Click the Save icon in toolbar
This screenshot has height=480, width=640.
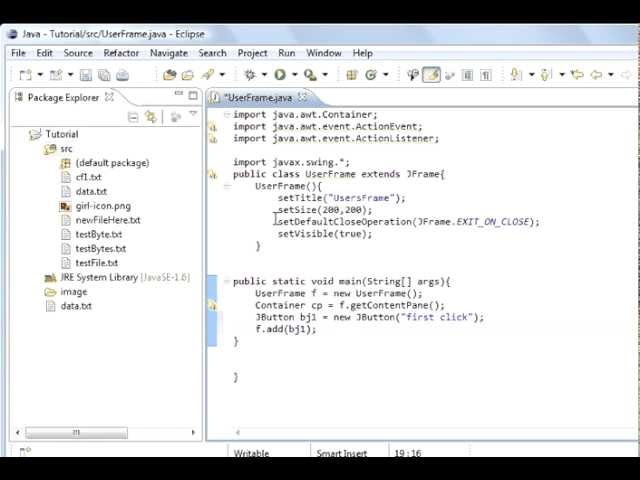(86, 75)
